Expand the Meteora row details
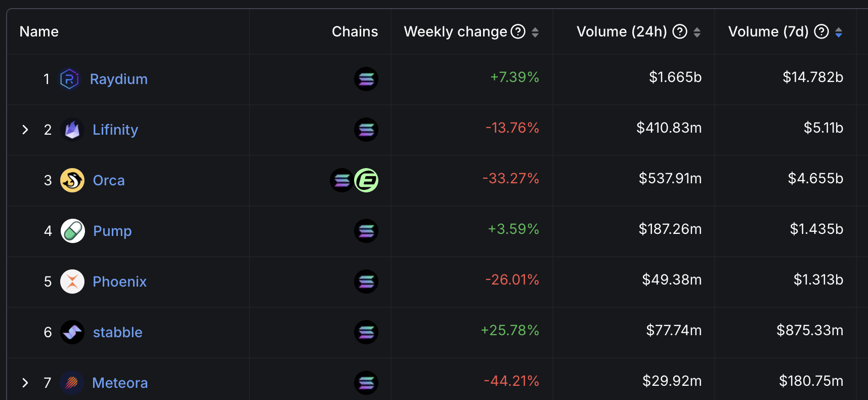This screenshot has width=868, height=400. click(25, 383)
